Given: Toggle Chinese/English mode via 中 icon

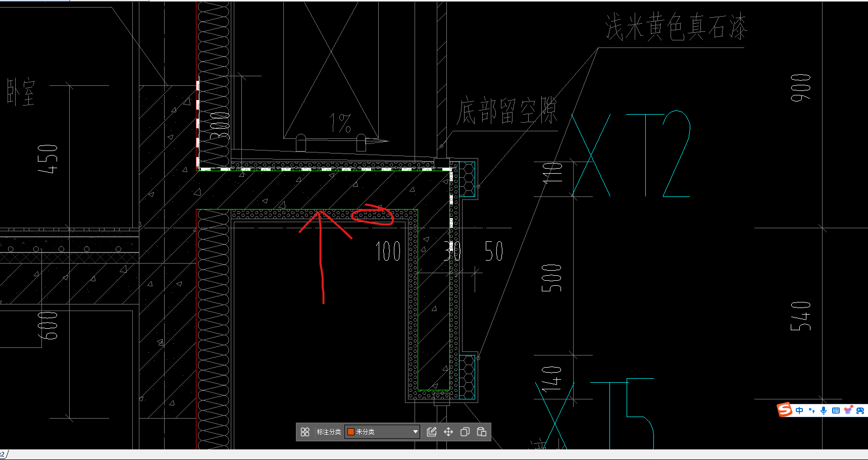Looking at the screenshot, I should tap(799, 411).
